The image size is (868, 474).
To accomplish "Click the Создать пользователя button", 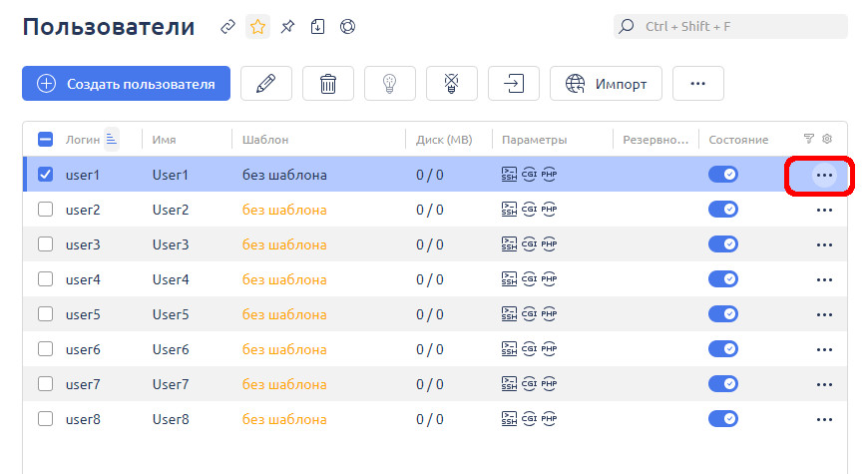I will pyautogui.click(x=126, y=84).
